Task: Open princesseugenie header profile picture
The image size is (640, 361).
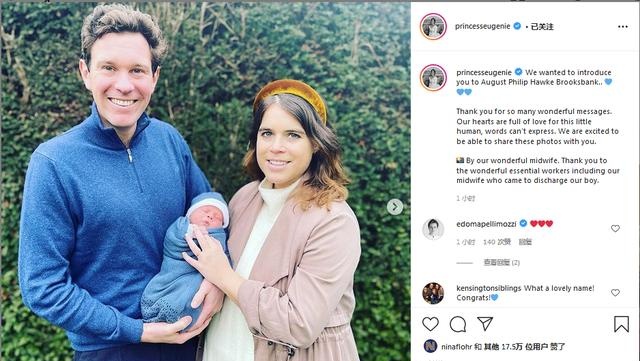Action: tap(433, 27)
